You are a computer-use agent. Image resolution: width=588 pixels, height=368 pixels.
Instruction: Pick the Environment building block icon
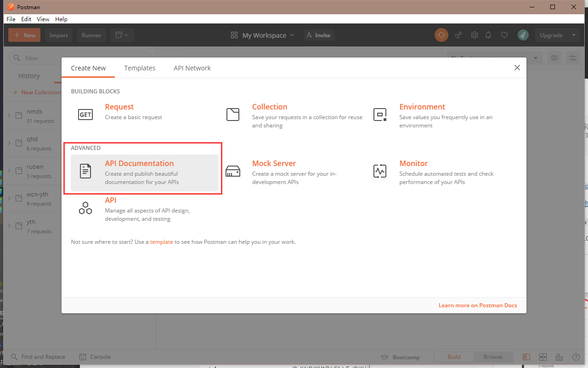[380, 115]
